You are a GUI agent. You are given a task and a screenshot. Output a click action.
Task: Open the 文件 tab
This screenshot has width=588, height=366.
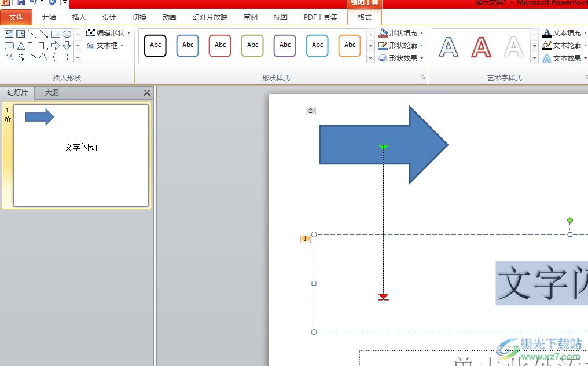(16, 17)
